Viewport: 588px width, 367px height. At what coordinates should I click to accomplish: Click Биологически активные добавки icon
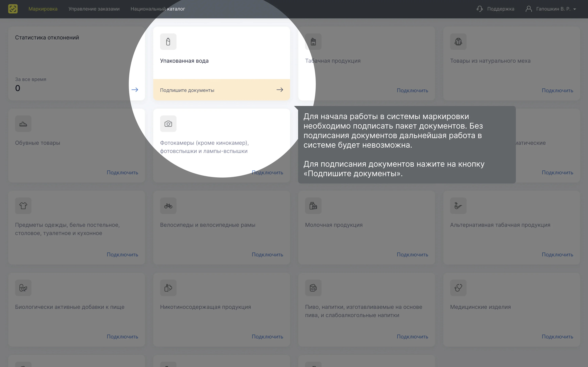coord(23,288)
